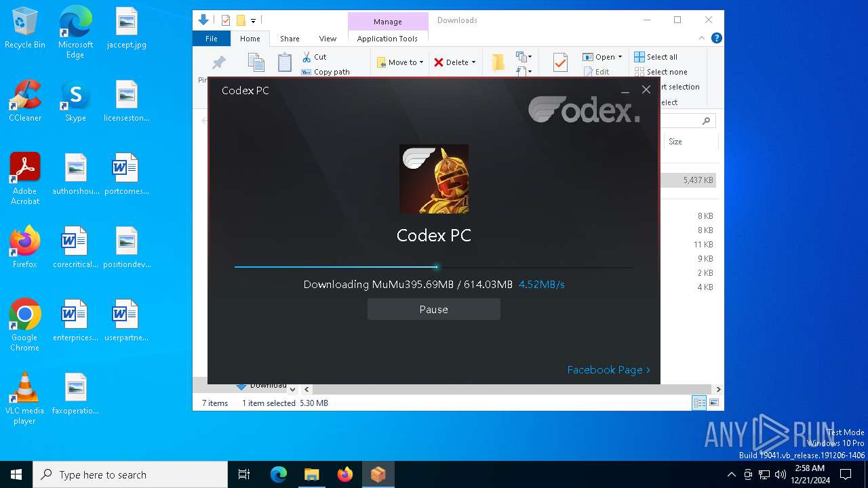Click Edit in the ribbon
868x488 pixels.
596,72
